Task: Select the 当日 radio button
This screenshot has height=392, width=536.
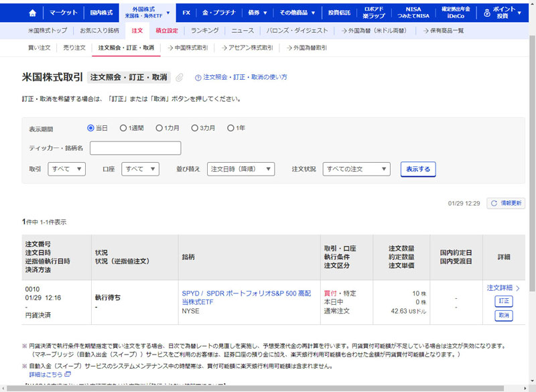Action: pyautogui.click(x=91, y=128)
